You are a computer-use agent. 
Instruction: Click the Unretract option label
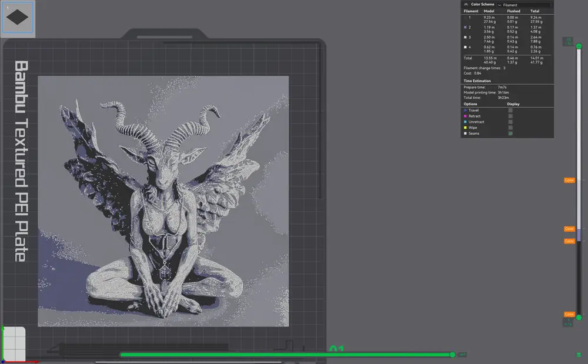click(x=476, y=122)
